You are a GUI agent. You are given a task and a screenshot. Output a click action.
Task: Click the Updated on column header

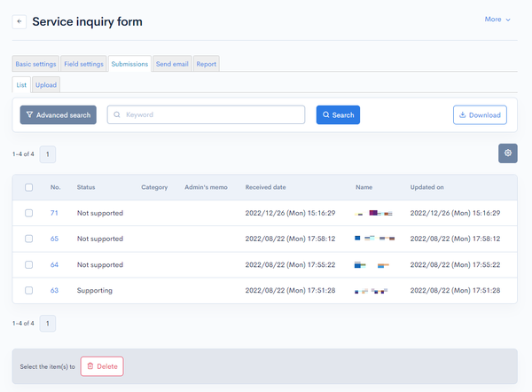pyautogui.click(x=426, y=187)
